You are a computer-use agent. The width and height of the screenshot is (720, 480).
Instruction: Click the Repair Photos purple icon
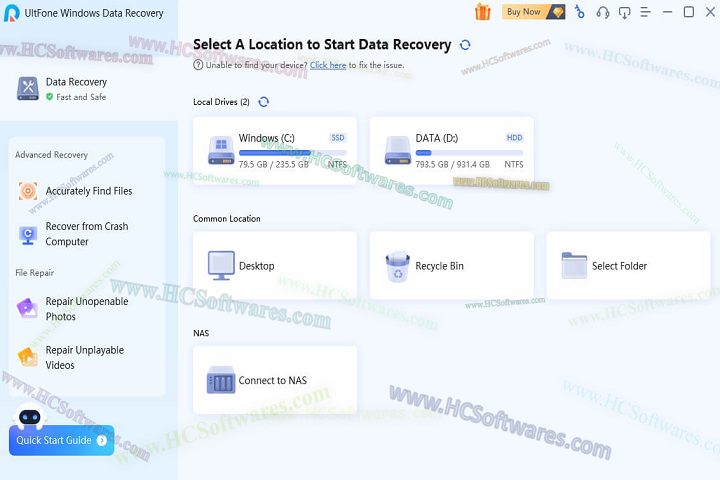pyautogui.click(x=27, y=308)
